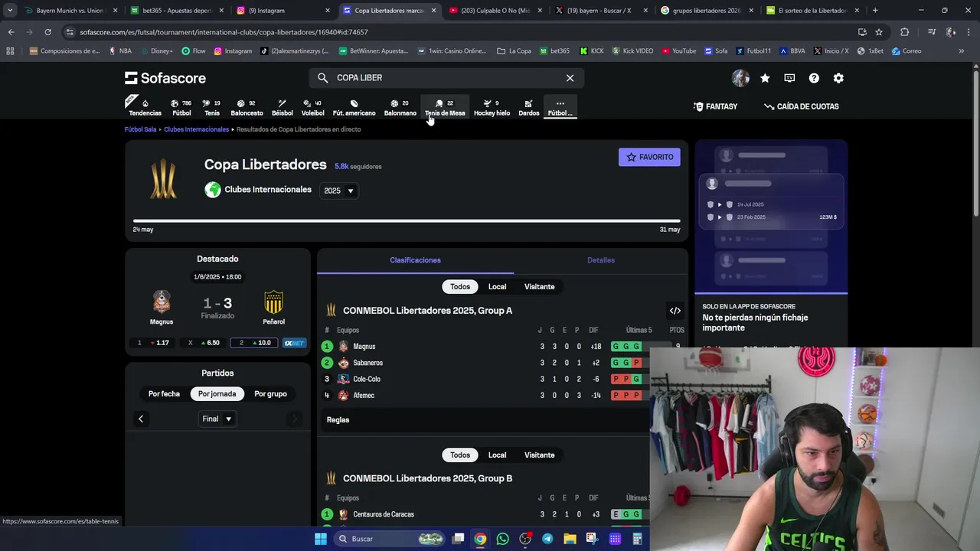
Task: Open the Voleibol sport section
Action: pos(312,107)
